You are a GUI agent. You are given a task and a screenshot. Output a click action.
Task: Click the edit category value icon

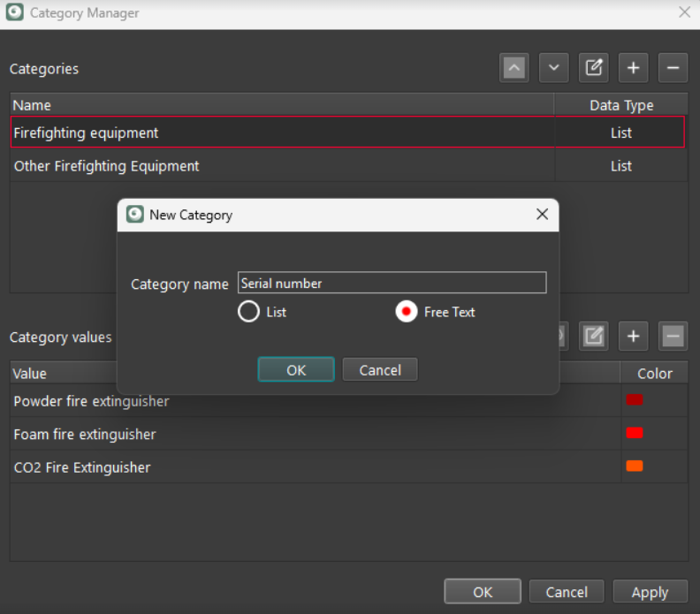pos(594,336)
